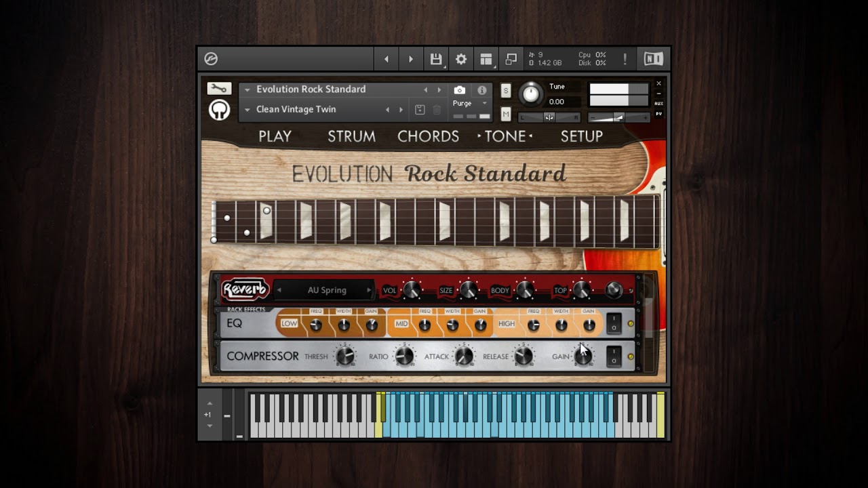The width and height of the screenshot is (868, 488).
Task: Toggle the Reverb on/off knob switch
Action: pos(614,290)
